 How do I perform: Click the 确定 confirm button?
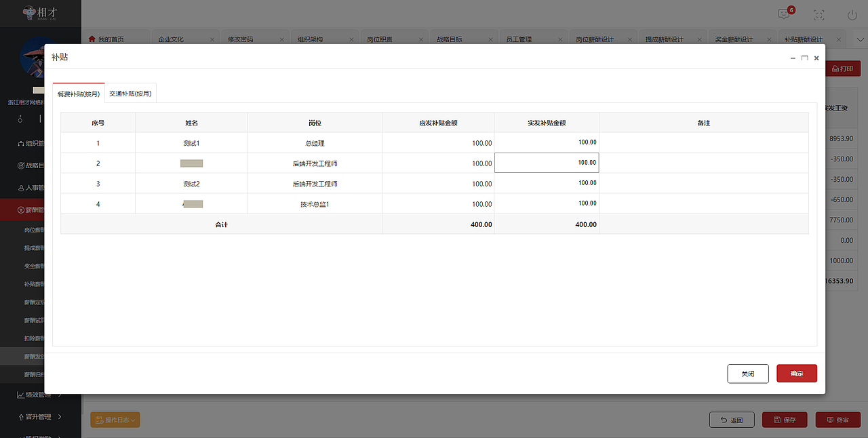tap(797, 374)
